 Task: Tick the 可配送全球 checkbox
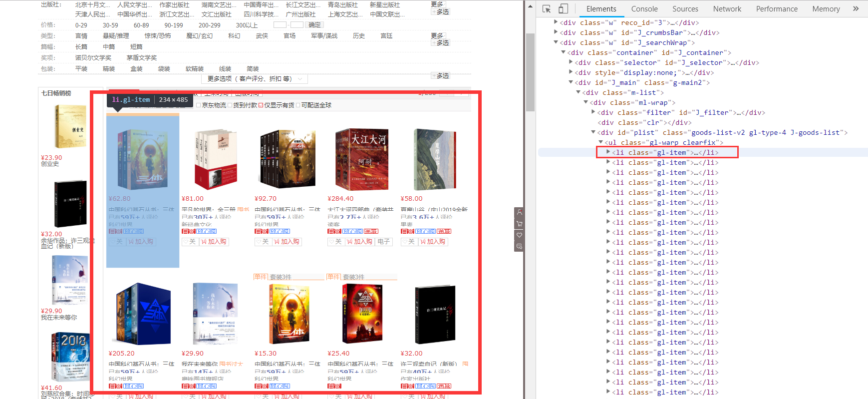pyautogui.click(x=298, y=105)
